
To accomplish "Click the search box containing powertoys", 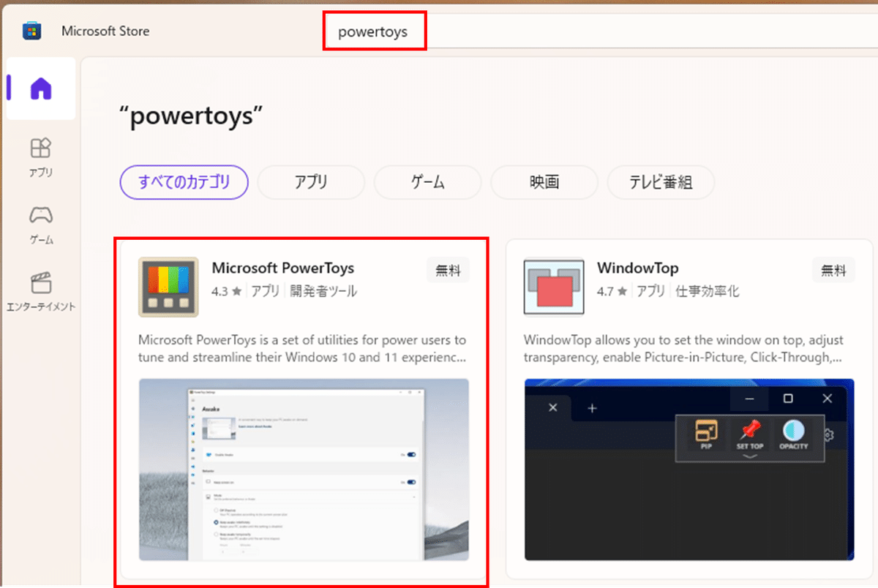I will point(600,32).
